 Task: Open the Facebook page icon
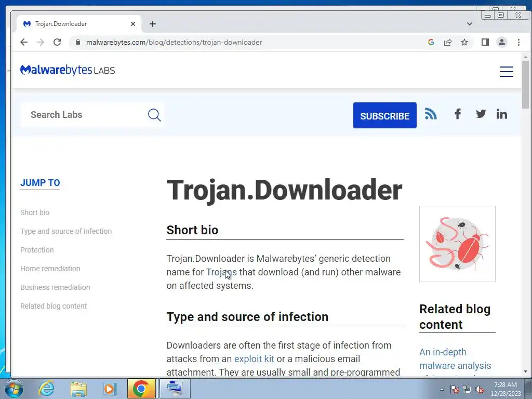tap(457, 114)
